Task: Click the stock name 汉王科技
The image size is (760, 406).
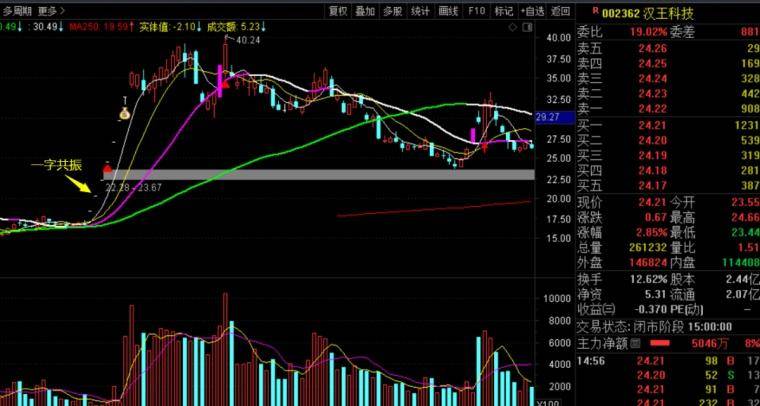Action: [x=668, y=13]
